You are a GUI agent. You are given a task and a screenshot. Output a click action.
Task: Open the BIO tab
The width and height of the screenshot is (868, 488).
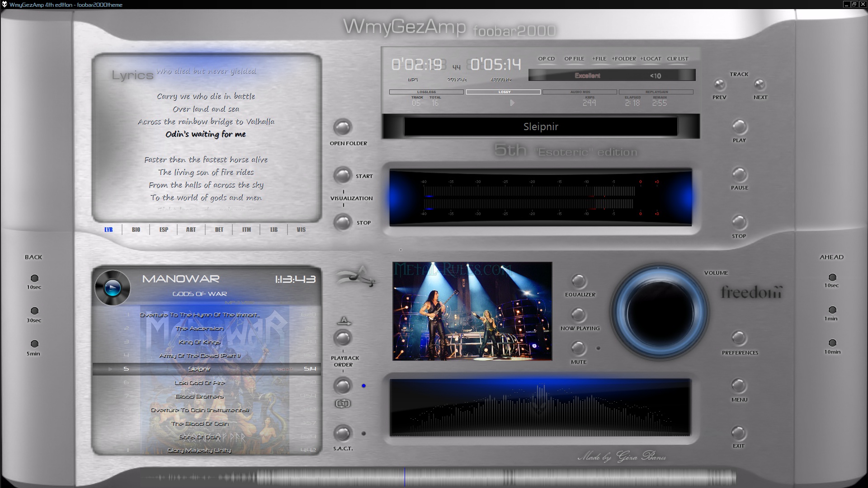[x=136, y=230]
